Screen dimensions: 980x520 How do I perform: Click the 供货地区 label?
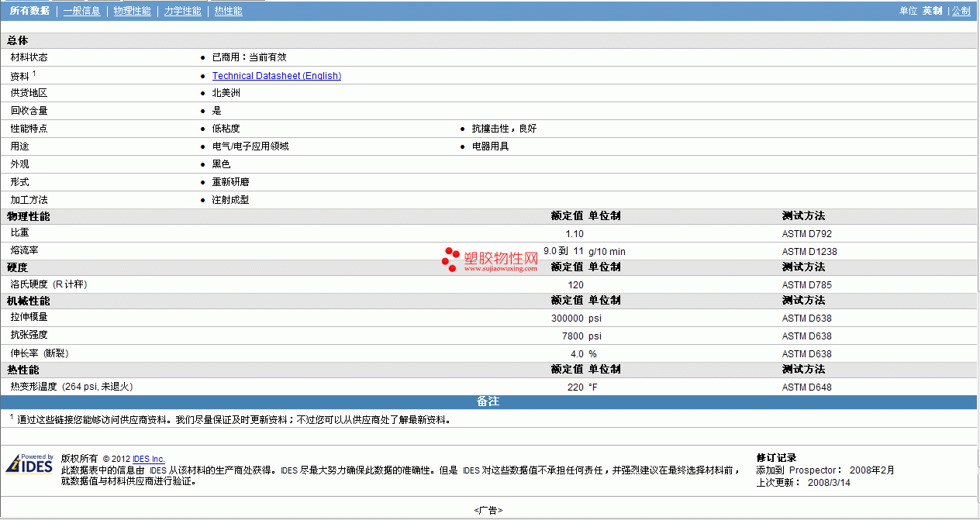(29, 93)
